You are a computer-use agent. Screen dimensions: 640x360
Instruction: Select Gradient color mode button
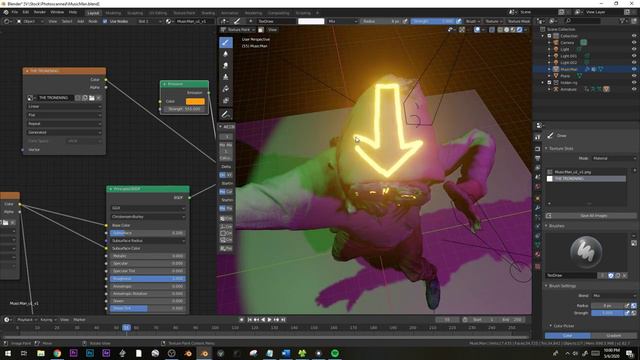point(614,336)
